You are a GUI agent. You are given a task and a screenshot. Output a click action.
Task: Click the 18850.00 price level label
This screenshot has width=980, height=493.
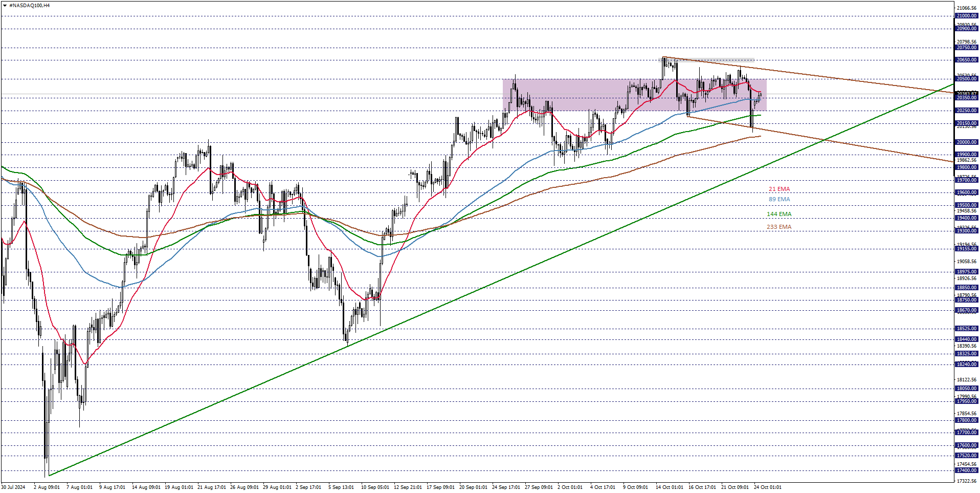(x=966, y=288)
